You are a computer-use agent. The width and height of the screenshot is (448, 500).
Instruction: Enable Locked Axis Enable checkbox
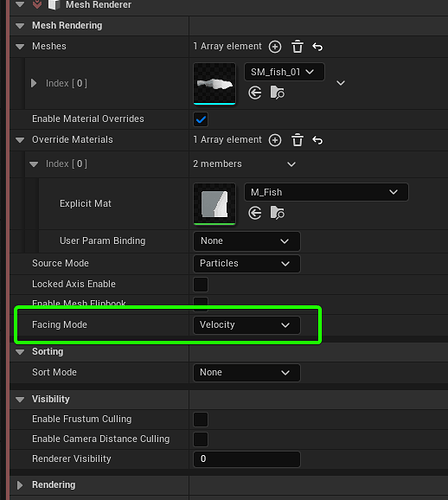pyautogui.click(x=201, y=284)
